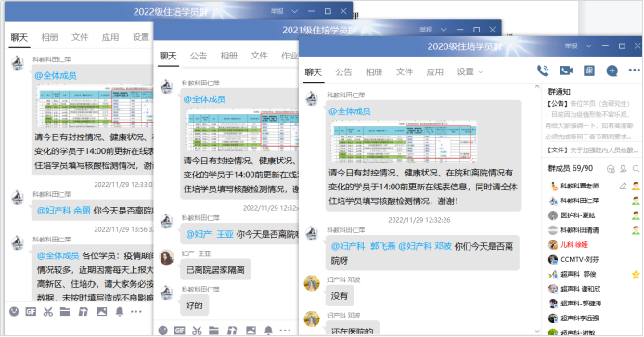Click send file folder icon in 2021级 window
The image size is (644, 337).
point(213,330)
